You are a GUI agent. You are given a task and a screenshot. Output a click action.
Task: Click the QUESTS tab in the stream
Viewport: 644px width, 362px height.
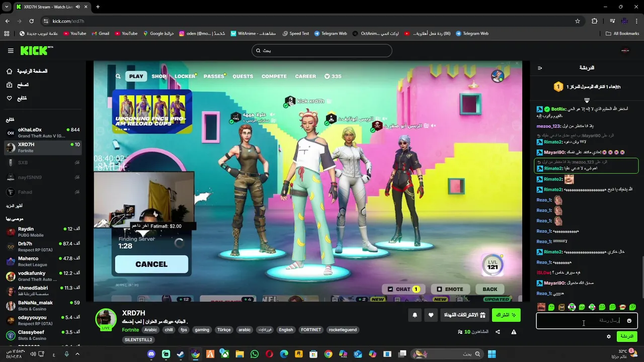click(243, 76)
